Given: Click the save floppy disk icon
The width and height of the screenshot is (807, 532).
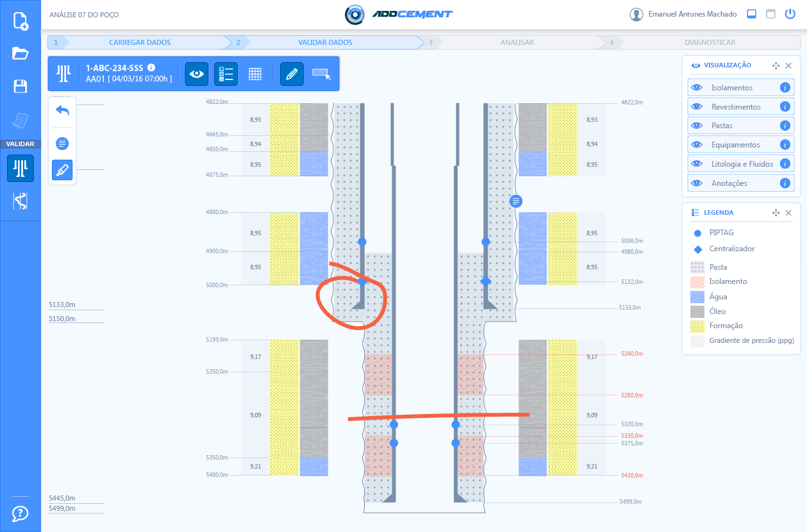Looking at the screenshot, I should click(21, 87).
